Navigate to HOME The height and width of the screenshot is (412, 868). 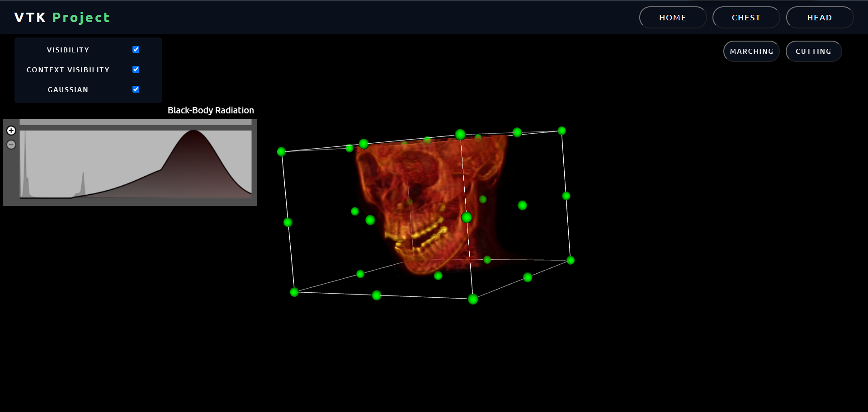672,17
